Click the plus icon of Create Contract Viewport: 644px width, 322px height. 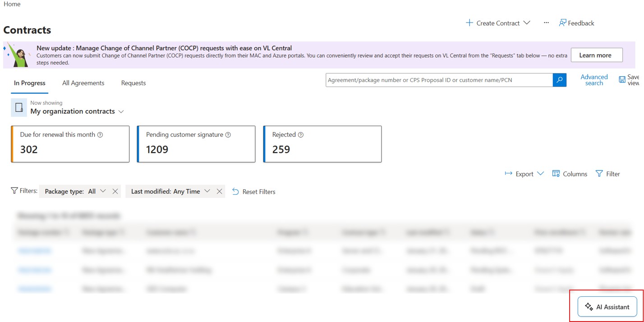(x=469, y=23)
